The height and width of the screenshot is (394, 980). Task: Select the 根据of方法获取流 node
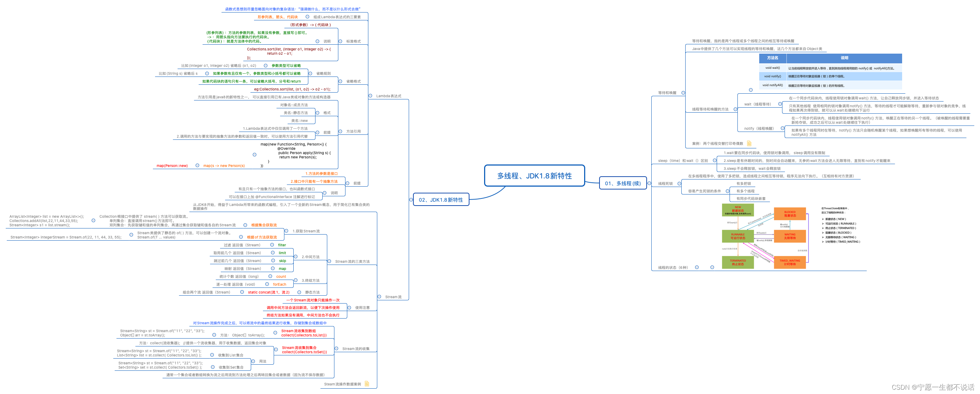point(262,237)
